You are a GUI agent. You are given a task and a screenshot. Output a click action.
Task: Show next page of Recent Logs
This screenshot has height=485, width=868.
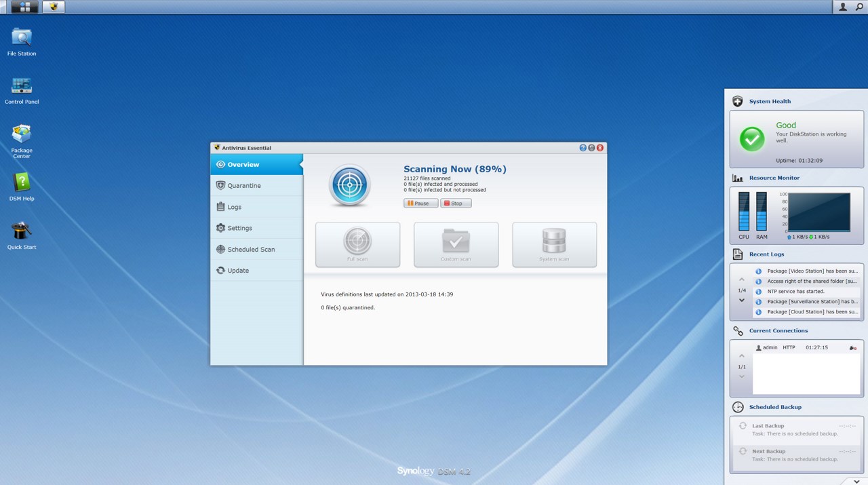742,300
